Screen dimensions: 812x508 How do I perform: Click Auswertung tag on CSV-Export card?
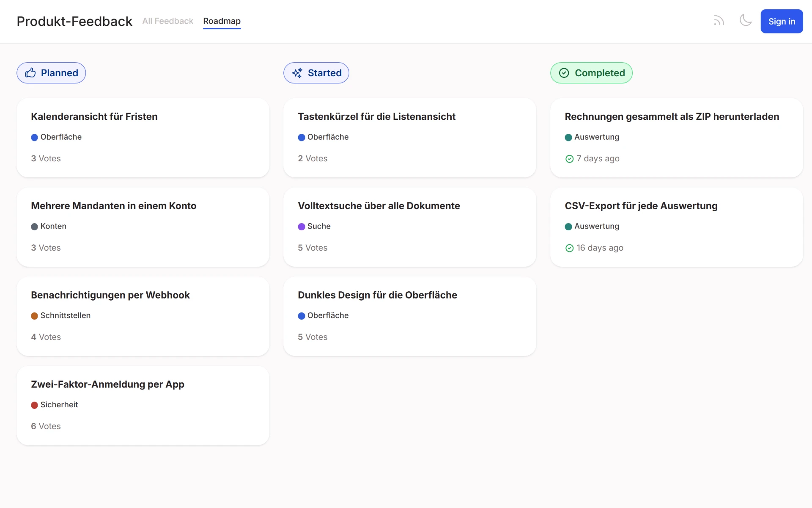pos(597,226)
